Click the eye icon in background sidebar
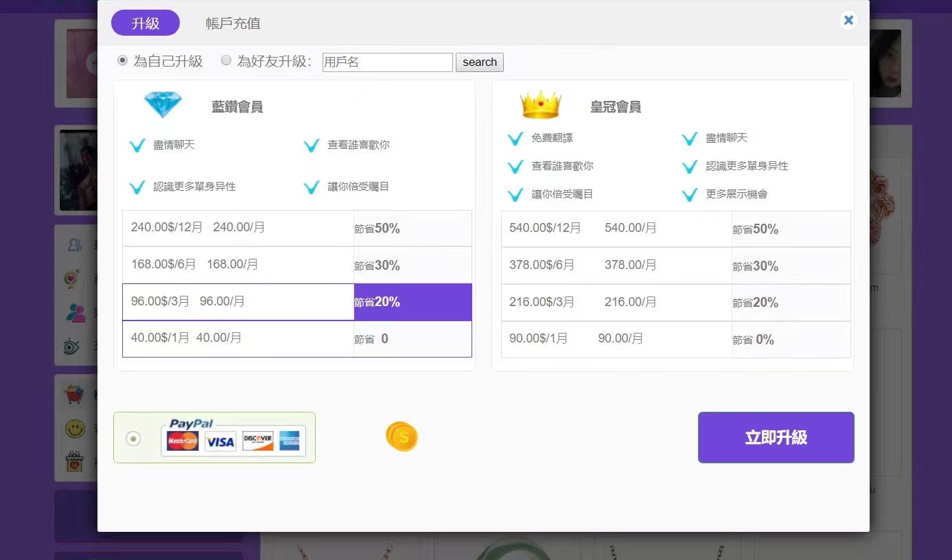The image size is (952, 560). click(71, 347)
